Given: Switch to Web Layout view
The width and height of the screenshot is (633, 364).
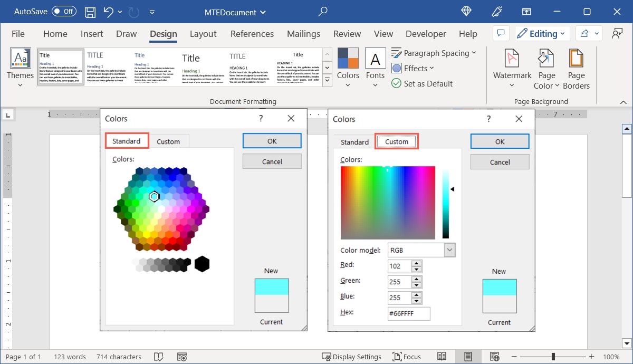Looking at the screenshot, I should 494,357.
